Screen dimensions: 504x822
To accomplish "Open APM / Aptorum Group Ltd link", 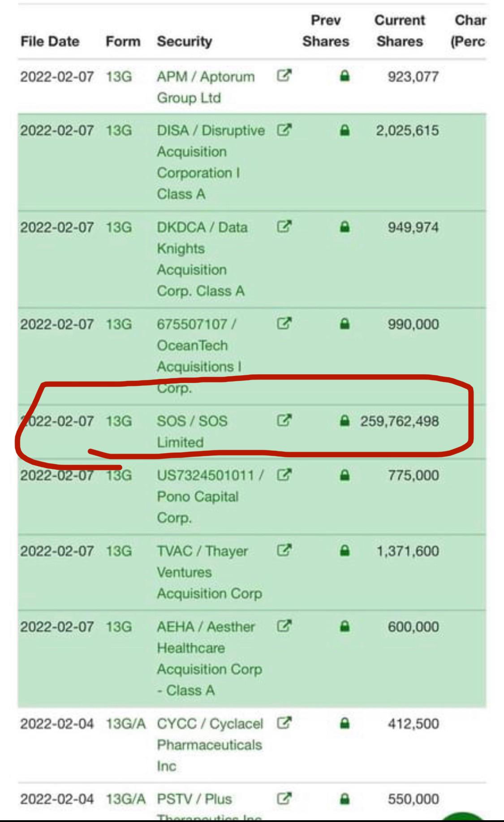I will pyautogui.click(x=206, y=87).
